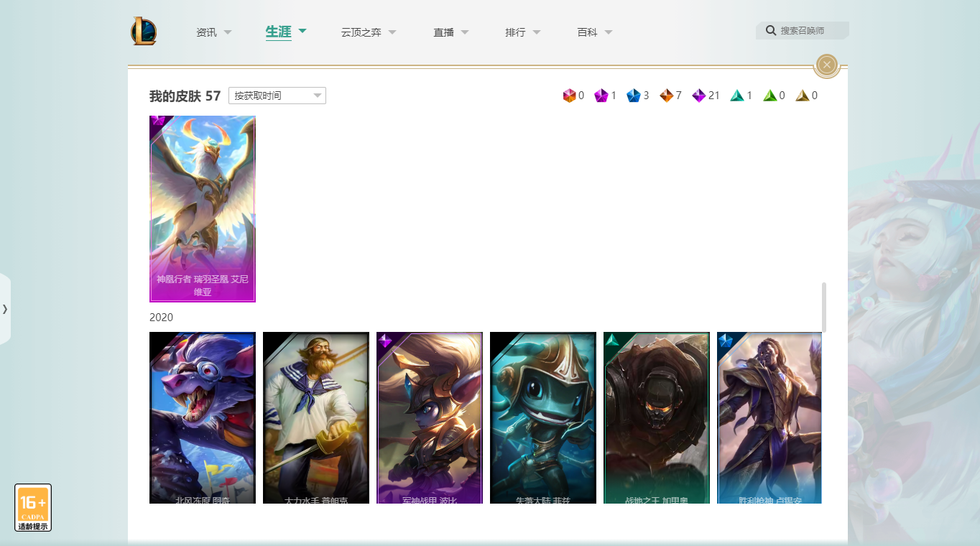980x546 pixels.
Task: Click the teal triangle gem with count 1
Action: [737, 96]
